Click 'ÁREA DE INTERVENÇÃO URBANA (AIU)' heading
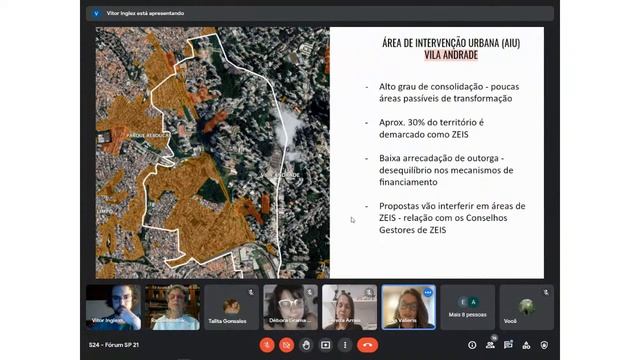The image size is (640, 360). point(451,43)
